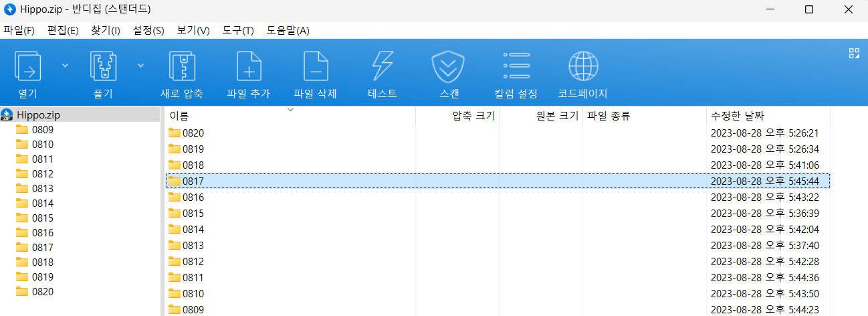868x316 pixels.
Task: Select the 0810 row in the file list
Action: click(x=498, y=294)
